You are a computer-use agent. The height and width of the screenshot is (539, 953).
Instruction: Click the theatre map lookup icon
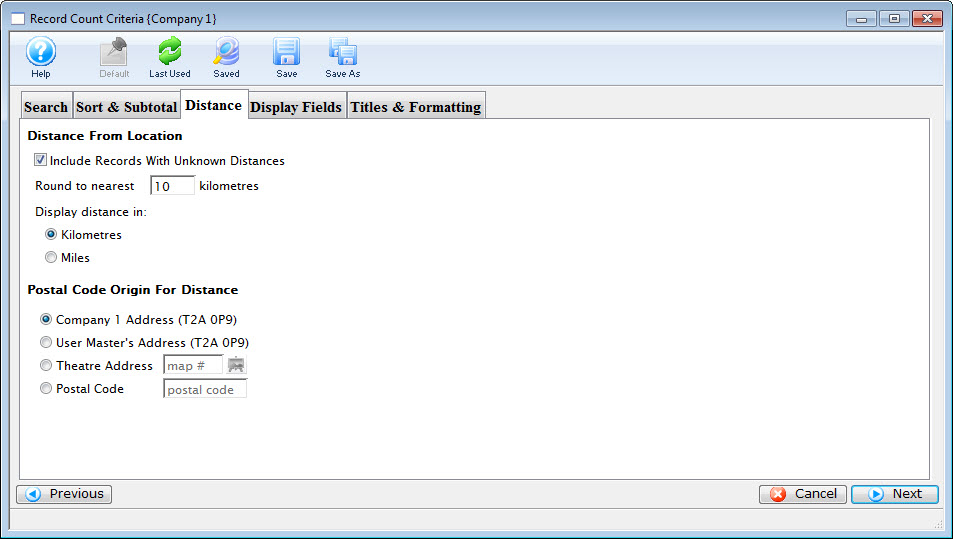pos(237,365)
